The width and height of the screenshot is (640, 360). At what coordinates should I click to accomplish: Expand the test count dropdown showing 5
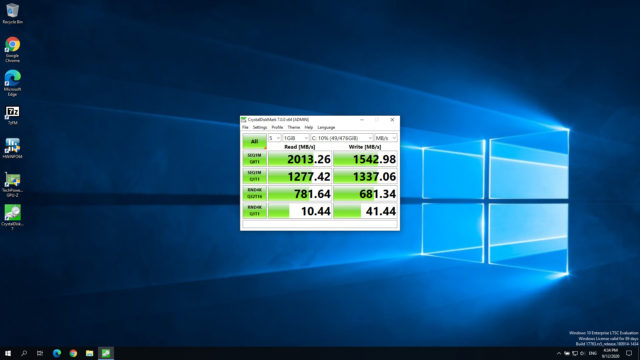coord(274,138)
